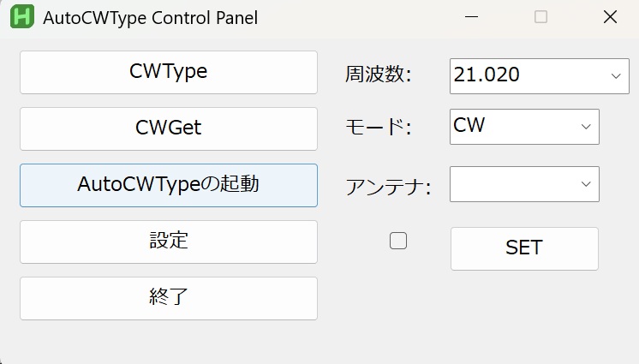639x364 pixels.
Task: Open the モード dropdown arrow
Action: pyautogui.click(x=586, y=127)
